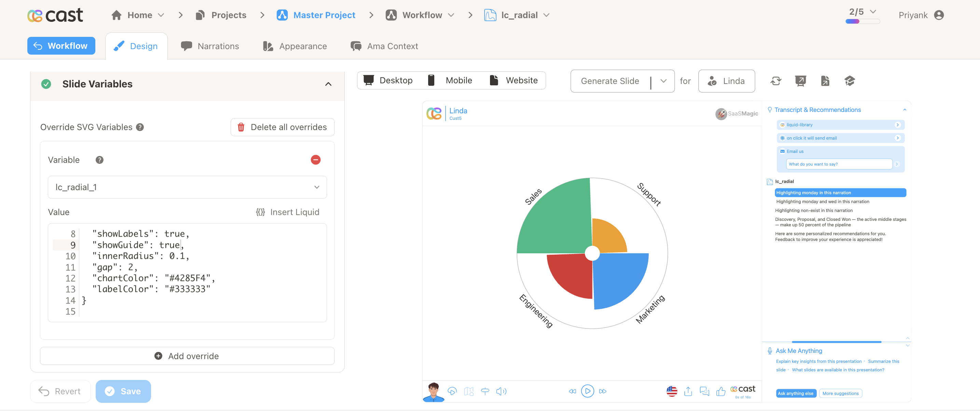Image resolution: width=980 pixels, height=411 pixels.
Task: Click the volume speaker icon
Action: click(x=501, y=391)
